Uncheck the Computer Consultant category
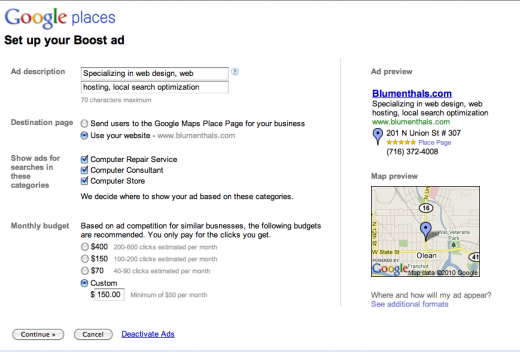This screenshot has width=520, height=360. pos(85,170)
